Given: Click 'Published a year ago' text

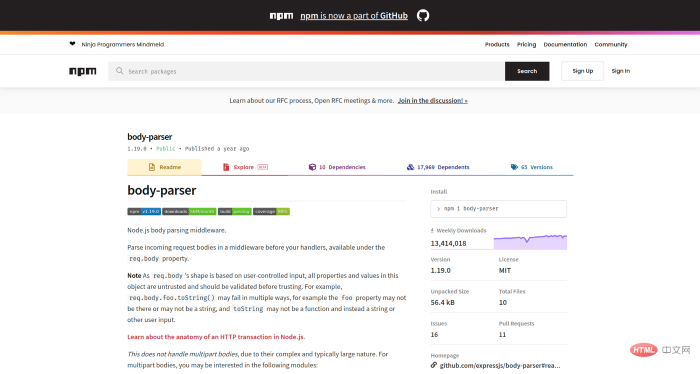Looking at the screenshot, I should coord(217,149).
